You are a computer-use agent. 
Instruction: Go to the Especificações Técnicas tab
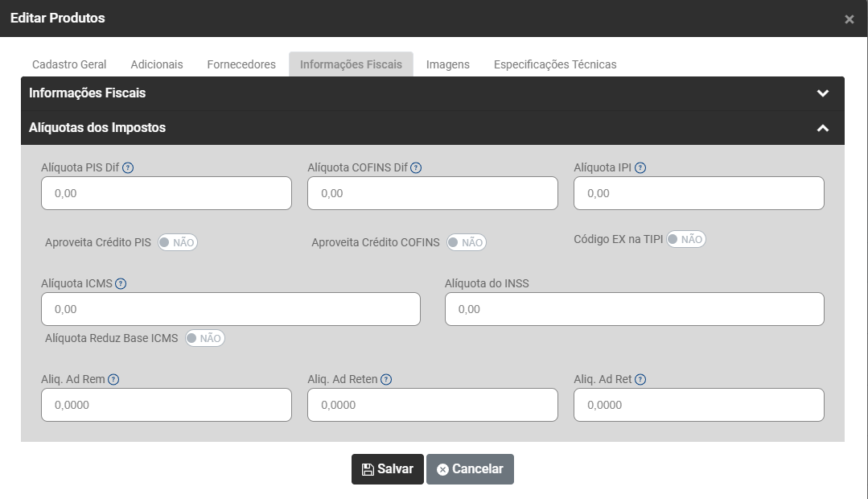tap(555, 64)
